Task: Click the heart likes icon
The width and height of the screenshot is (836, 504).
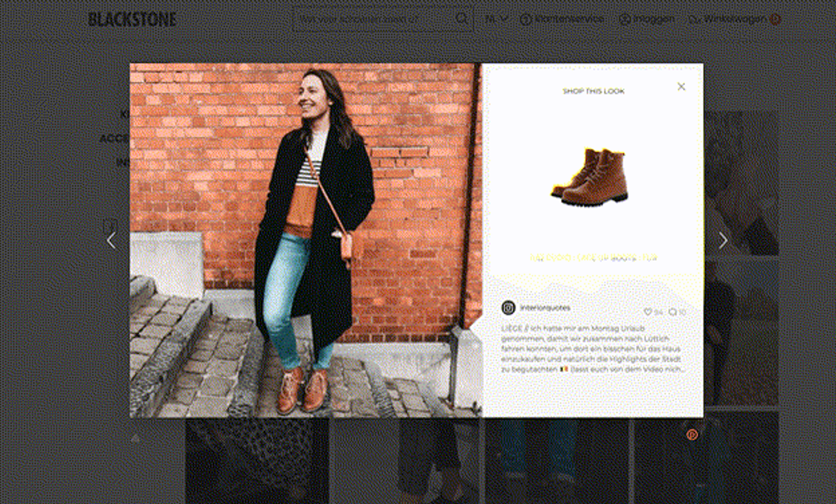Action: [x=647, y=312]
